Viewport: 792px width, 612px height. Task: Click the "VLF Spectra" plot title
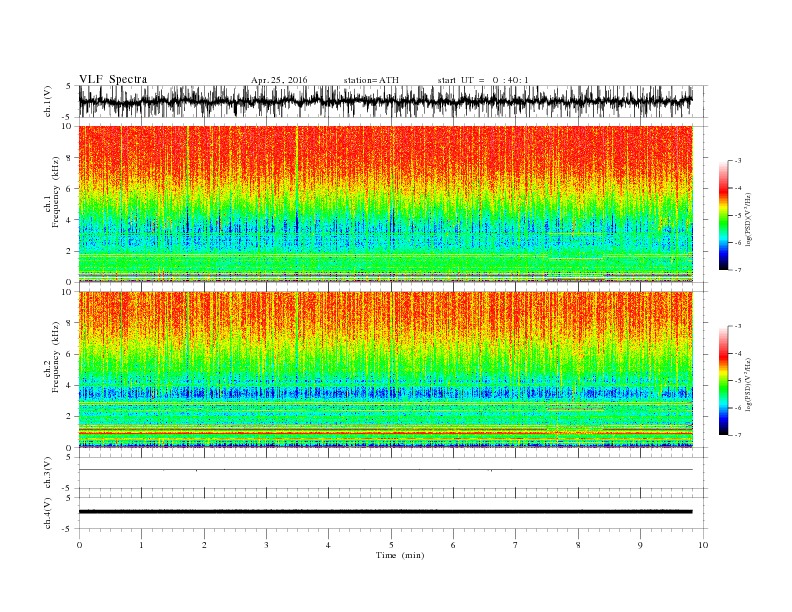(x=113, y=79)
